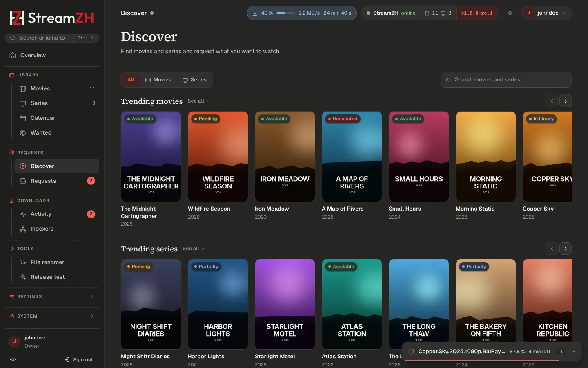See all trending movies

pos(198,101)
